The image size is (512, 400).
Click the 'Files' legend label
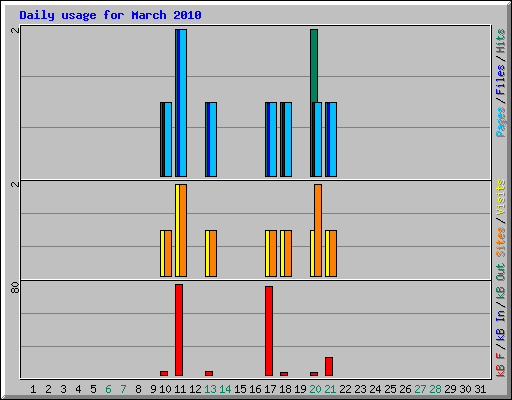[501, 80]
